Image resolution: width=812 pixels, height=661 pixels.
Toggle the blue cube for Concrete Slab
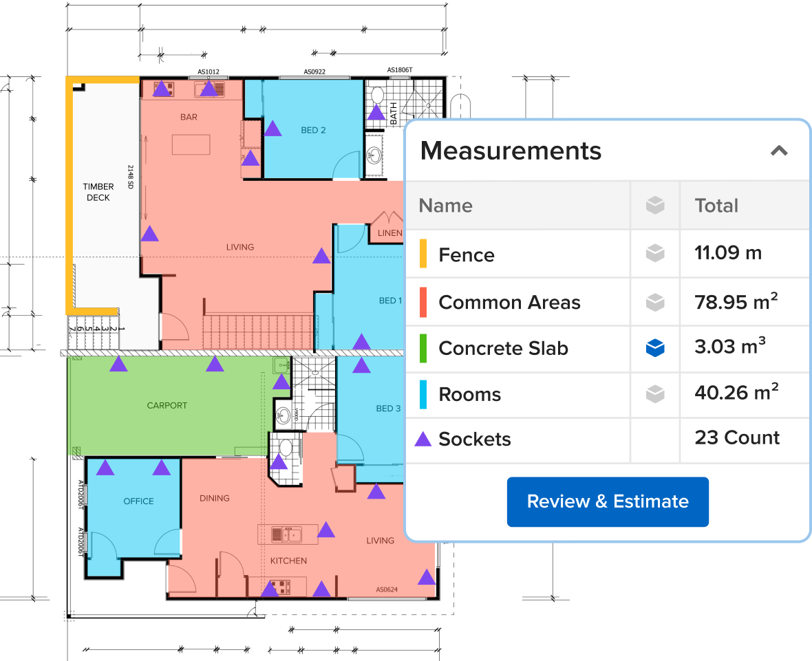click(x=655, y=348)
